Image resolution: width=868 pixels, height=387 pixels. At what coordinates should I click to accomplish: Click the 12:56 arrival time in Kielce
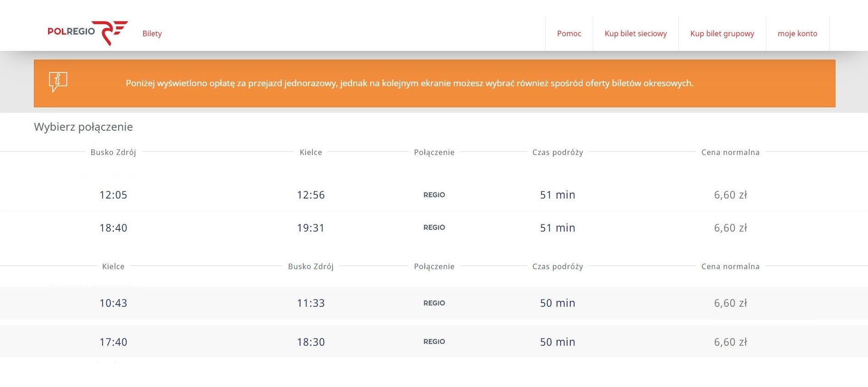(311, 195)
